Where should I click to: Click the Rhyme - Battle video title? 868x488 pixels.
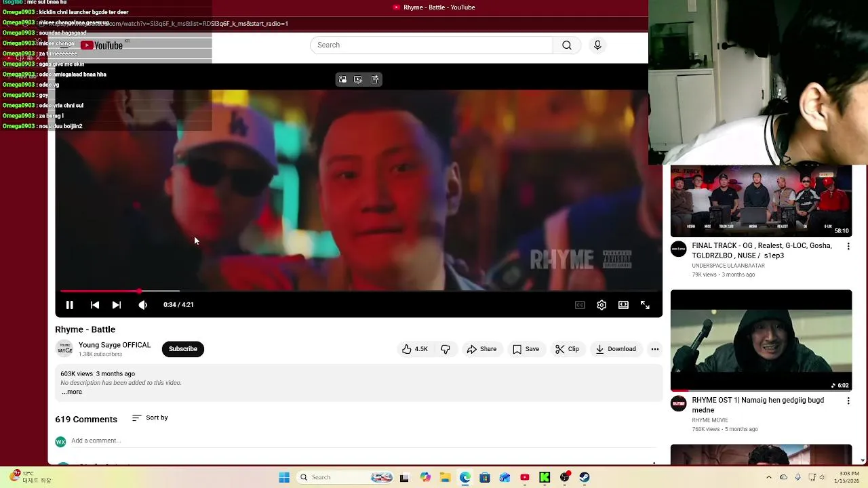[x=85, y=329]
